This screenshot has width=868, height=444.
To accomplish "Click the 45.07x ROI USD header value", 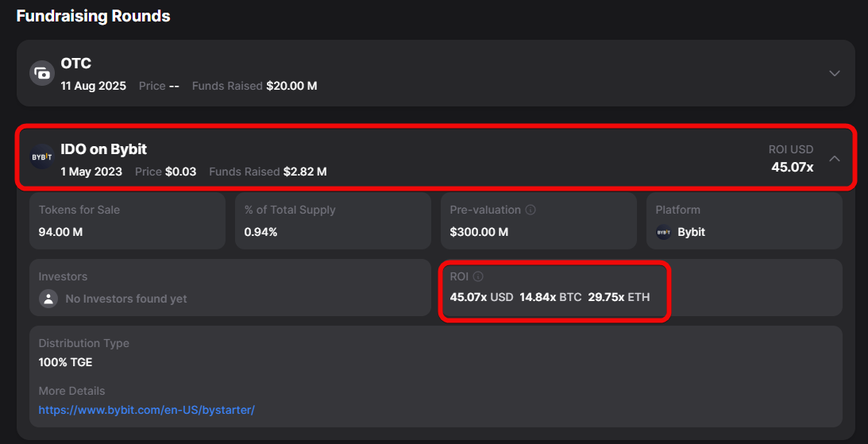I will pyautogui.click(x=792, y=167).
